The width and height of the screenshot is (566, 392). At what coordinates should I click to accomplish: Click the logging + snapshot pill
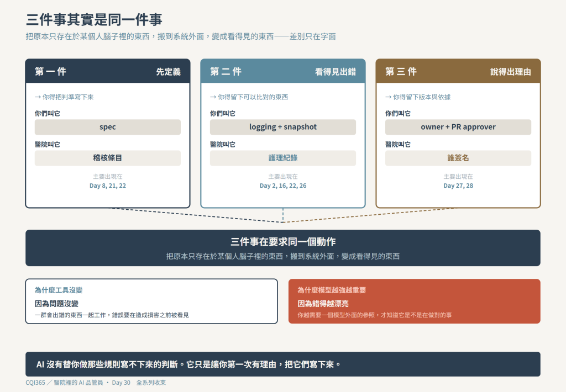tap(283, 127)
